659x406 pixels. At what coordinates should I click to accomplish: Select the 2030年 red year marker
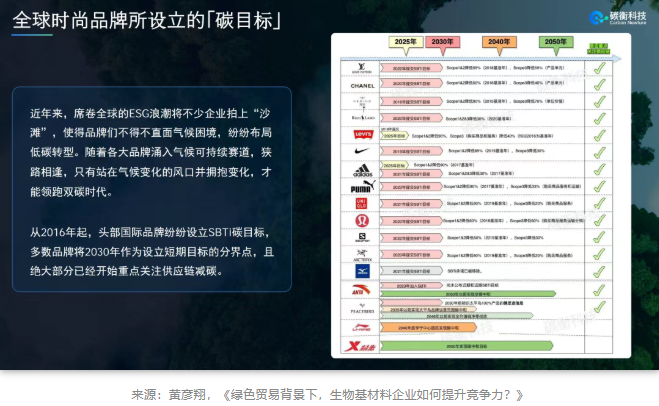[443, 44]
